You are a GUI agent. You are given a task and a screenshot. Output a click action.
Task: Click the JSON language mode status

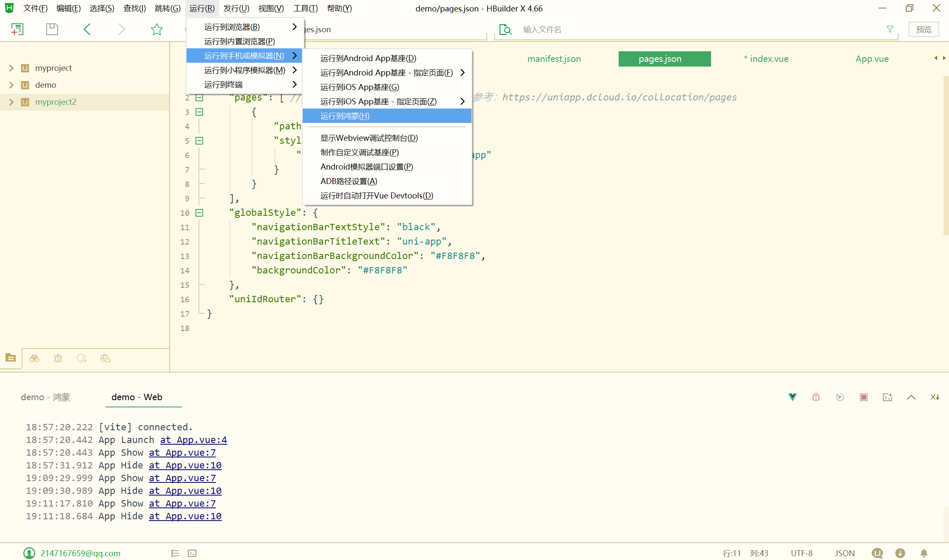click(845, 553)
